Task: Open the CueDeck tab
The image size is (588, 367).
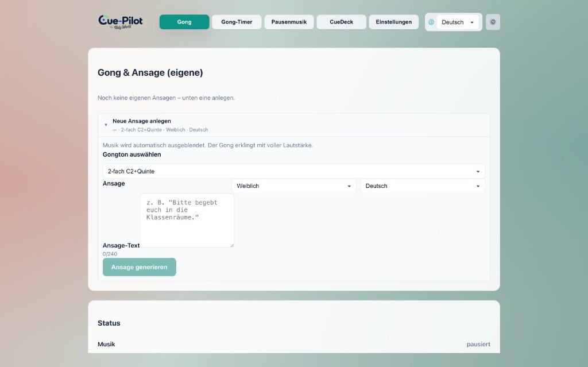Action: coord(341,22)
